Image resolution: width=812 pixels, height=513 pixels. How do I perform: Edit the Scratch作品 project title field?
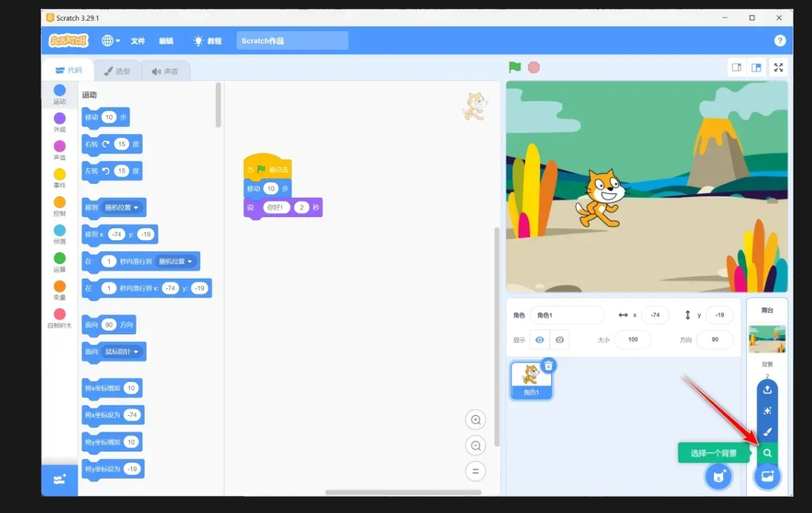coord(292,41)
